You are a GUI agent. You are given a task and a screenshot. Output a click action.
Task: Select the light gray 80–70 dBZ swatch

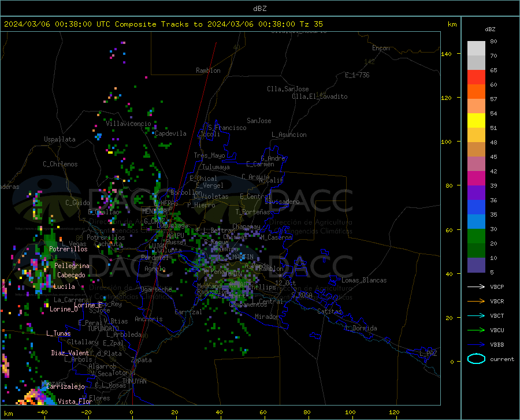[476, 49]
